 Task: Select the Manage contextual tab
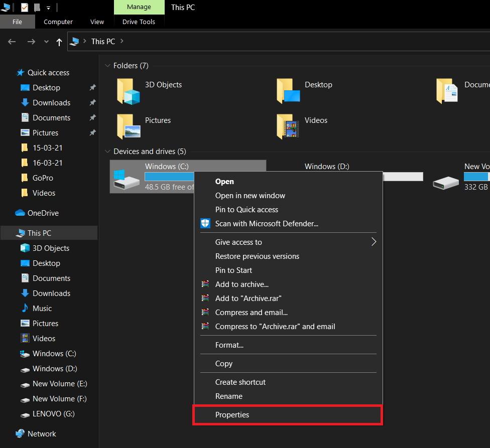click(x=139, y=7)
